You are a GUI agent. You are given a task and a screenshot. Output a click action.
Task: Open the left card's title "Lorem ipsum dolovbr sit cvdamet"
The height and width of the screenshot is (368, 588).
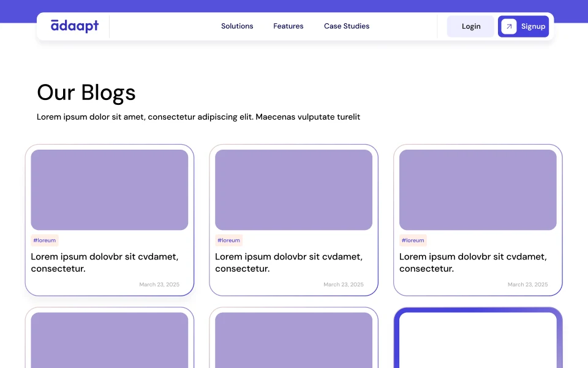click(x=105, y=263)
